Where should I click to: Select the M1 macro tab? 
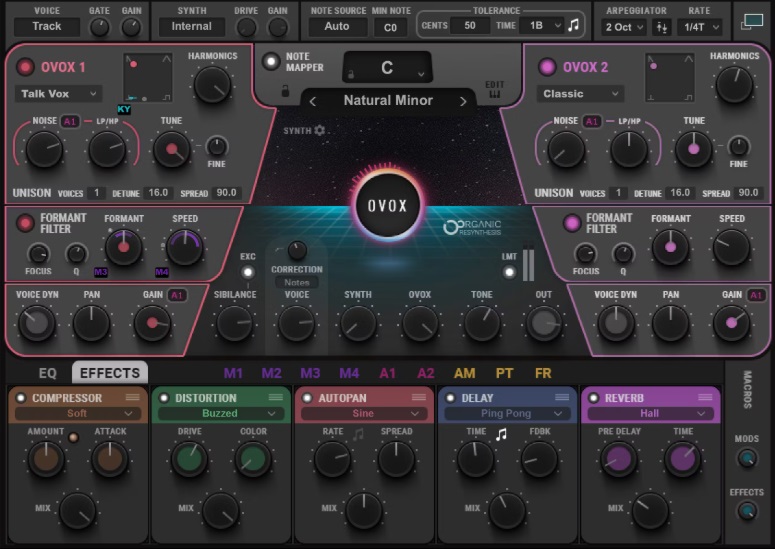pos(233,373)
